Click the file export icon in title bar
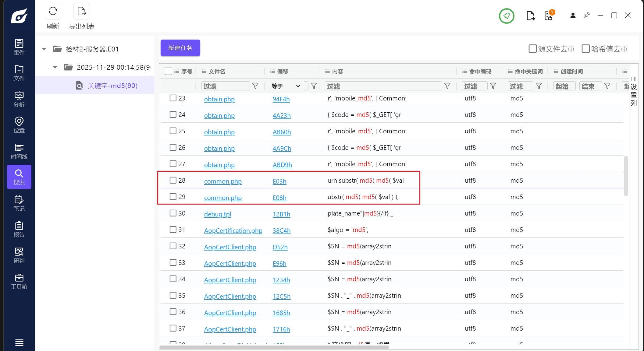The image size is (644, 351). 531,16
